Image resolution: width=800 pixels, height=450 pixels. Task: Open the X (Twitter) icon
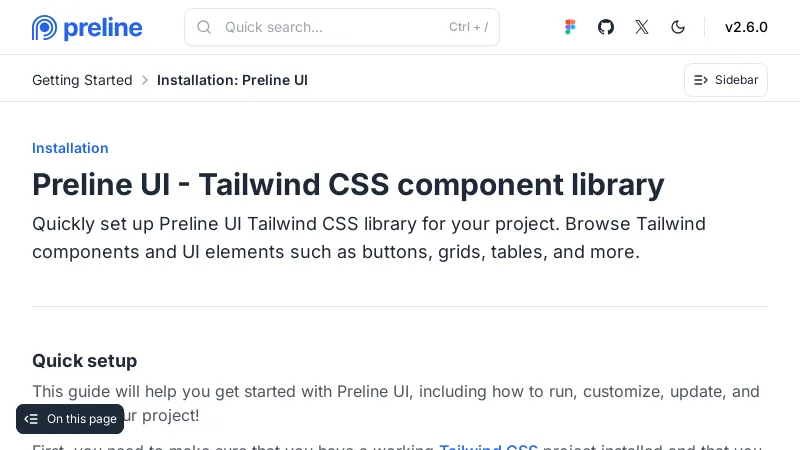642,27
